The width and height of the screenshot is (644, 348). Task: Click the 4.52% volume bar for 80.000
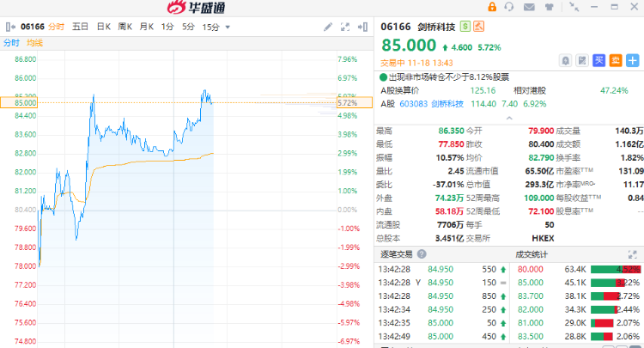[616, 270]
